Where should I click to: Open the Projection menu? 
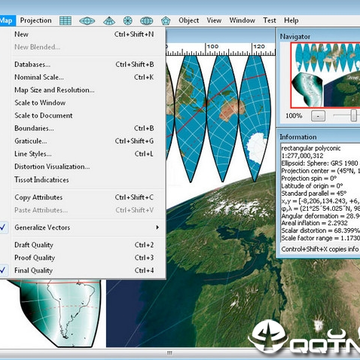click(x=36, y=21)
